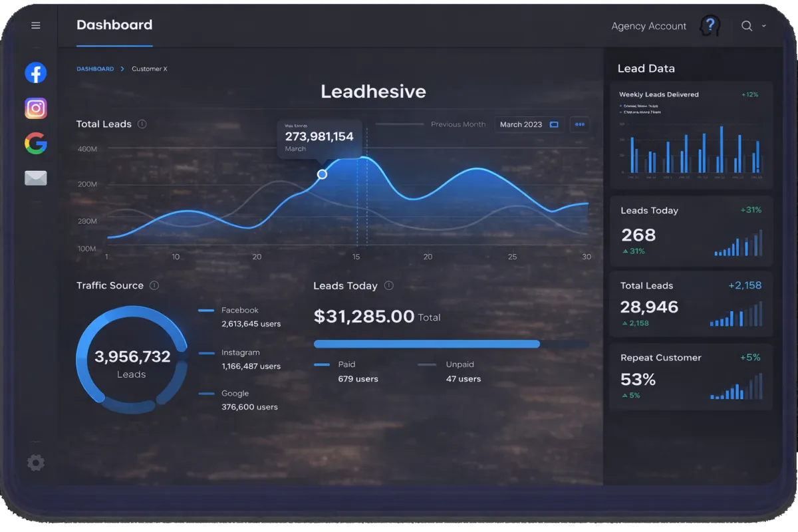798x532 pixels.
Task: Click the 376,600 users Google count
Action: (249, 407)
